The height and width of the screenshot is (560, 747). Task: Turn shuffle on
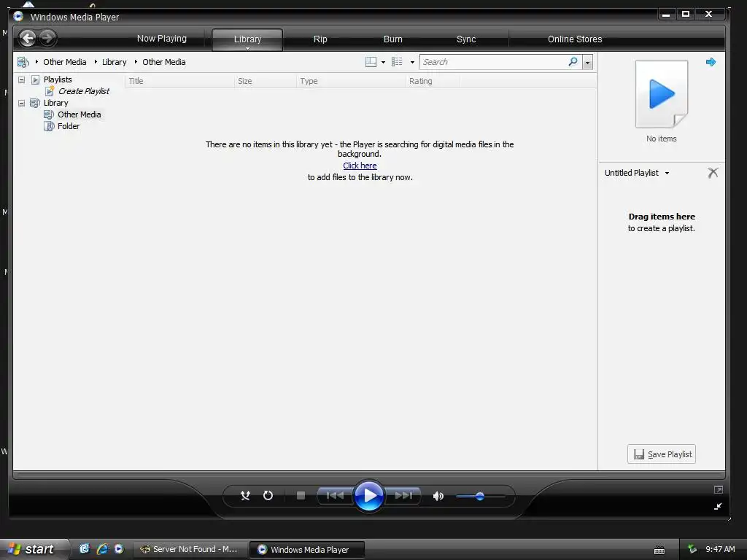tap(245, 496)
